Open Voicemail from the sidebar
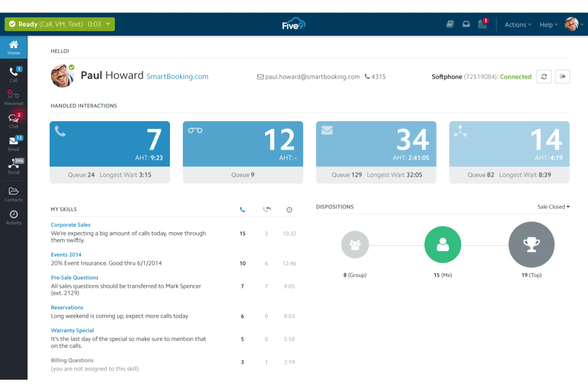Screen dimensions: 588x392 (x=14, y=97)
